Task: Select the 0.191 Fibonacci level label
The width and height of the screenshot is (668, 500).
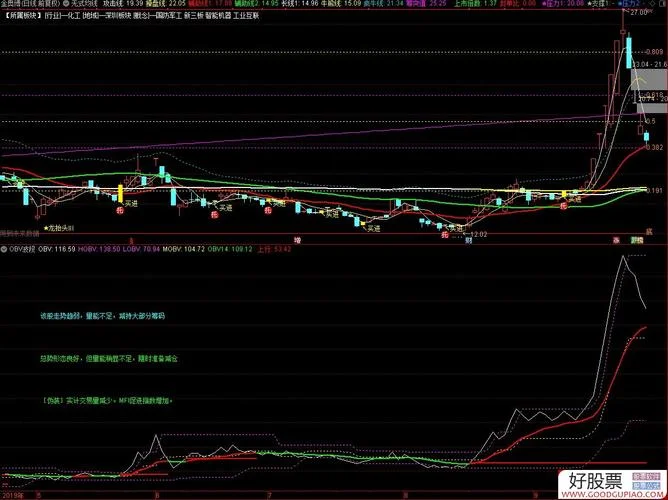Action: [x=654, y=190]
